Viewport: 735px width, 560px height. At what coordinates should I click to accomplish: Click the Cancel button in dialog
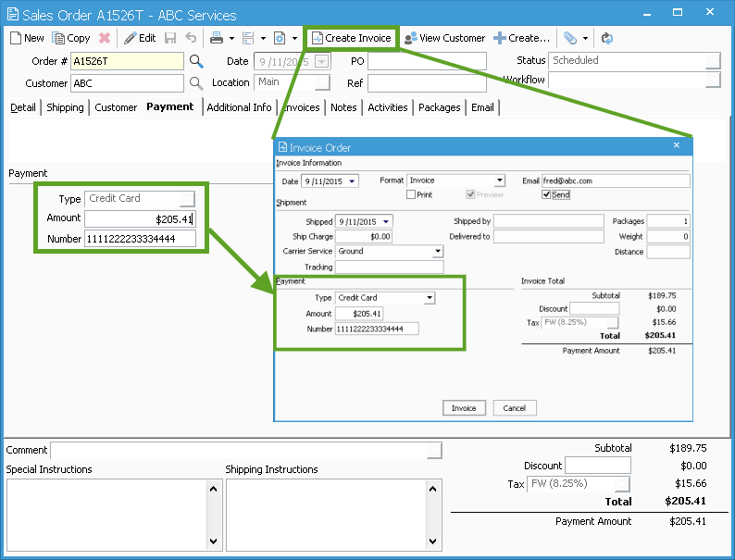tap(515, 408)
